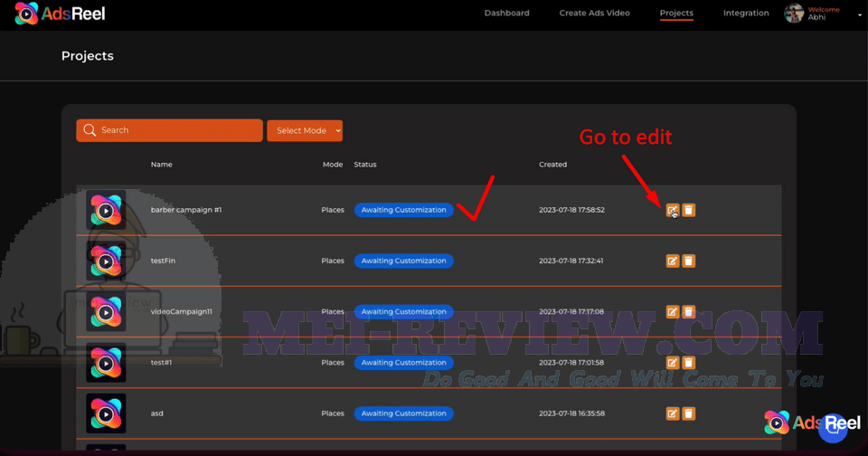Click Places mode of barber campaign #1
The height and width of the screenshot is (456, 868).
(x=333, y=210)
